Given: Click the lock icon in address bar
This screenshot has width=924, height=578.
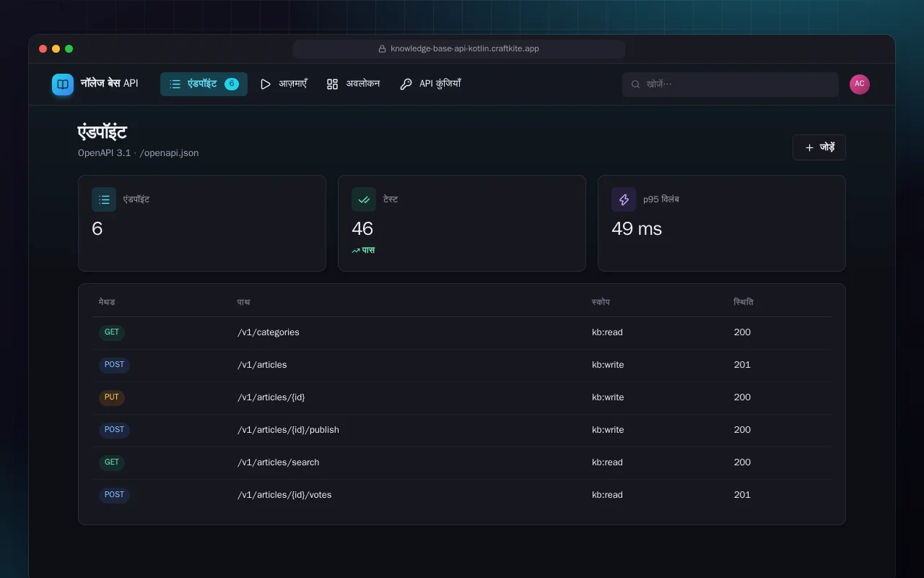Looking at the screenshot, I should [x=382, y=49].
